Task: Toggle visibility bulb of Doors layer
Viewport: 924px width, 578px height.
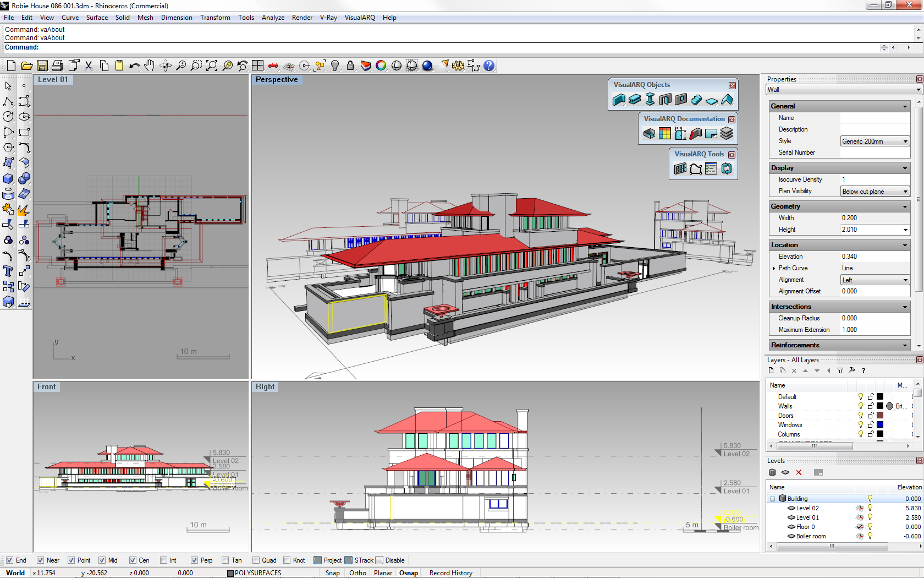Action: [x=861, y=416]
